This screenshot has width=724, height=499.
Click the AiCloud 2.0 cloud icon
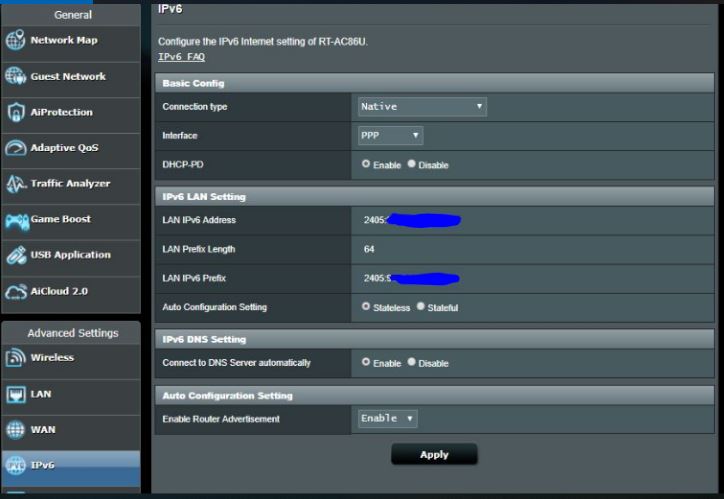pos(16,292)
